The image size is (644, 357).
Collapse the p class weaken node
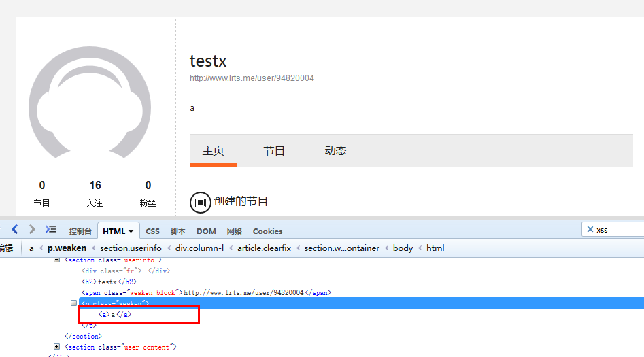click(x=73, y=303)
